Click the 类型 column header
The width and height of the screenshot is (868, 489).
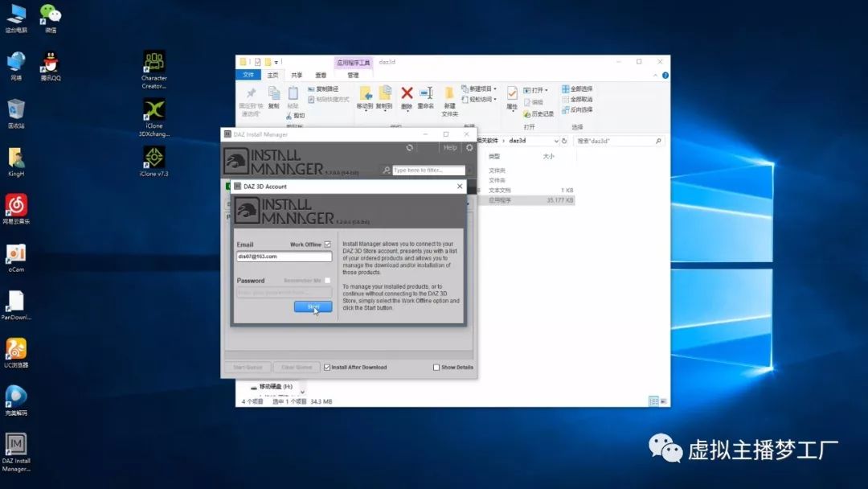(494, 156)
